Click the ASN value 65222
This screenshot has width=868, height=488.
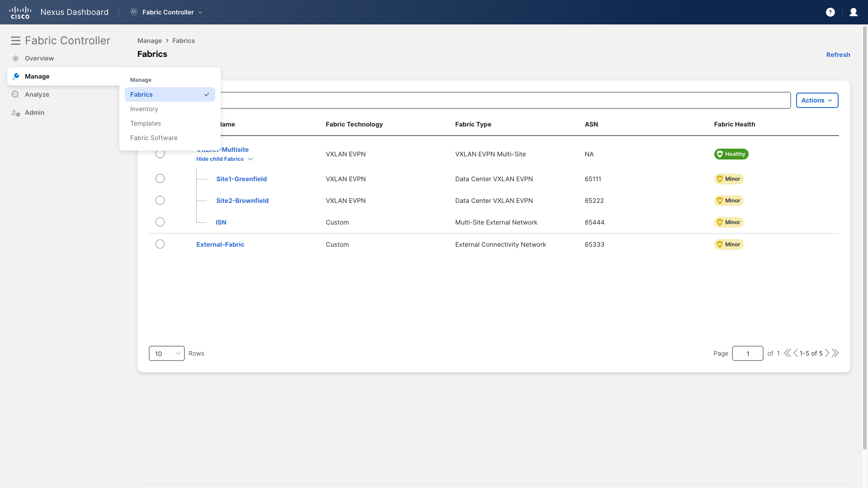point(594,201)
